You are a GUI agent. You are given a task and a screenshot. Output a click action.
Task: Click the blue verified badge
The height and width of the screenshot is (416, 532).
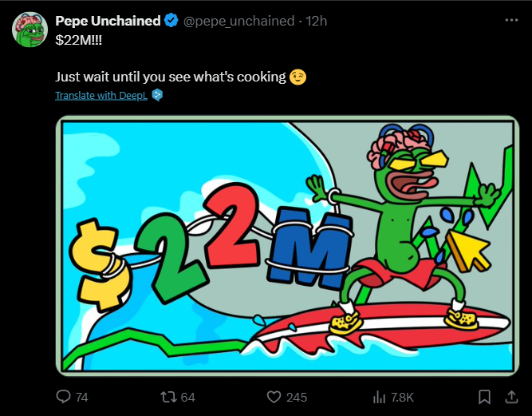point(171,21)
